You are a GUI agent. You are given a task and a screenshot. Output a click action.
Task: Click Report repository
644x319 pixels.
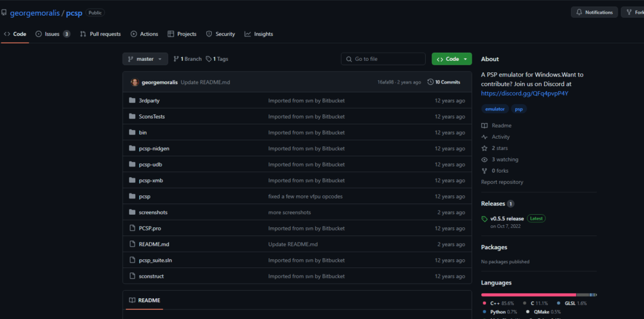(502, 182)
